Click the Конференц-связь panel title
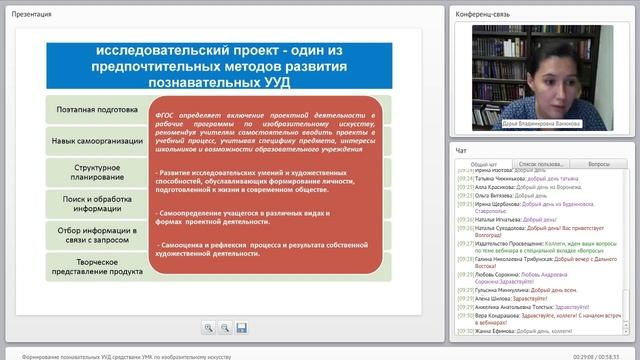Screen dimensions: 640x360 pos(482,14)
